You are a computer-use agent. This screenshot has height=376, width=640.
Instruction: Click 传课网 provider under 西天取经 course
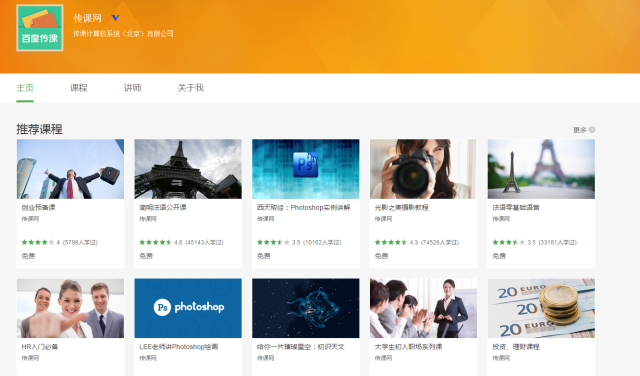coord(266,219)
